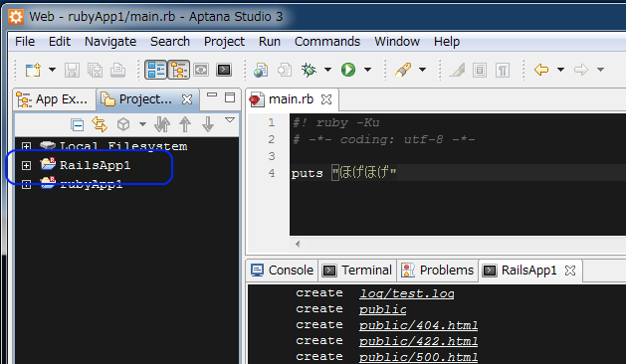Screen dimensions: 626x364
Task: Click Collapse All in Project Explorer
Action: [x=77, y=125]
